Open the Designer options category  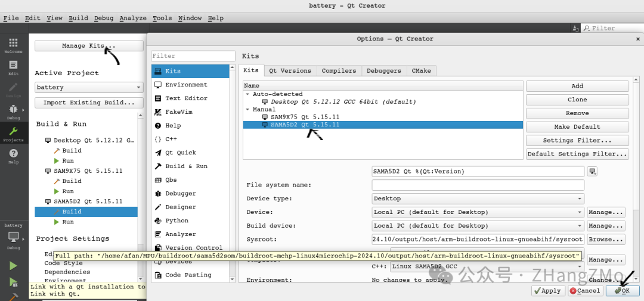click(190, 207)
